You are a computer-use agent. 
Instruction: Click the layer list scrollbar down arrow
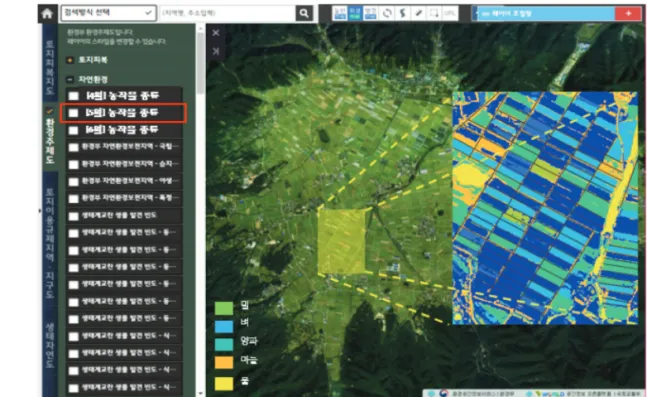pyautogui.click(x=201, y=394)
